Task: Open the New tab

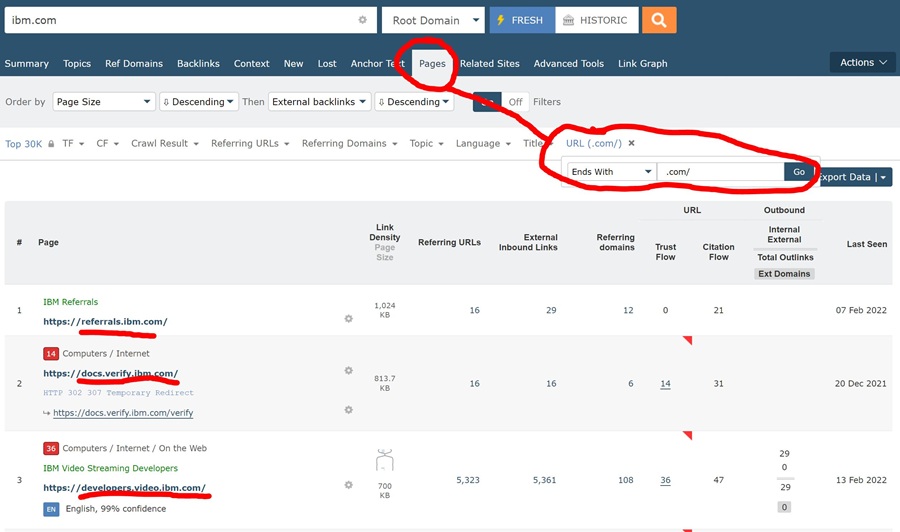Action: 293,64
